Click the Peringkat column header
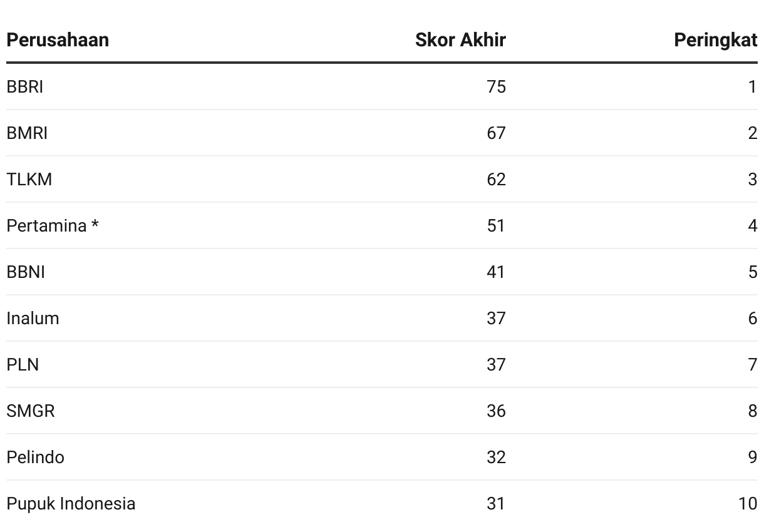 tap(716, 40)
